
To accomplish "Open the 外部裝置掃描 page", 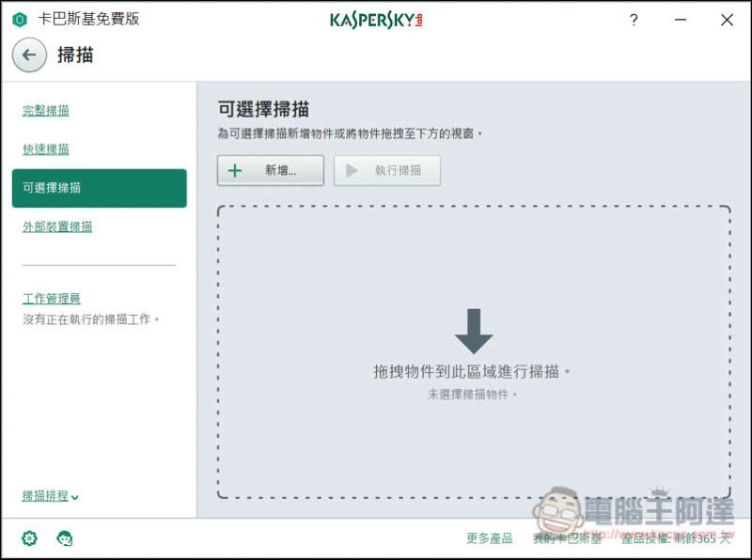I will coord(57,226).
